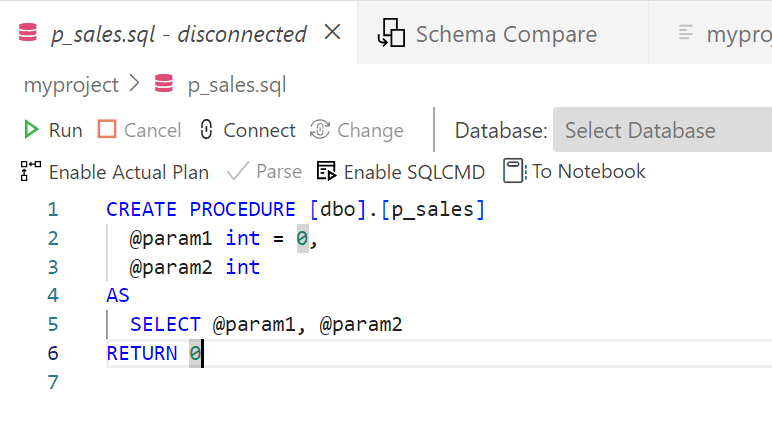Click the Schema Compare tab icon
This screenshot has width=772, height=421.
click(x=390, y=34)
